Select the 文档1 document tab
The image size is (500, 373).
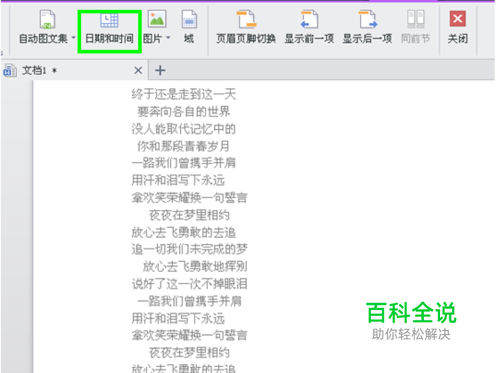(74, 70)
